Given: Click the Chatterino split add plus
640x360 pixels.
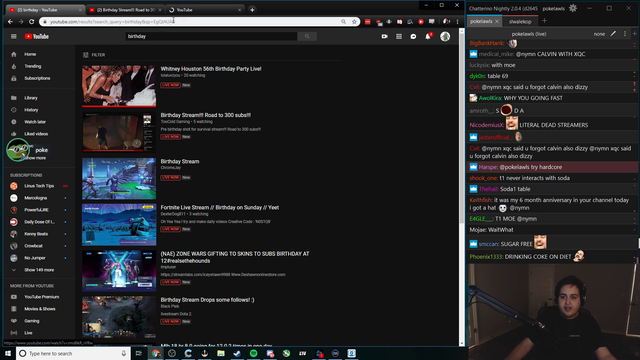Looking at the screenshot, I should pyautogui.click(x=634, y=34).
